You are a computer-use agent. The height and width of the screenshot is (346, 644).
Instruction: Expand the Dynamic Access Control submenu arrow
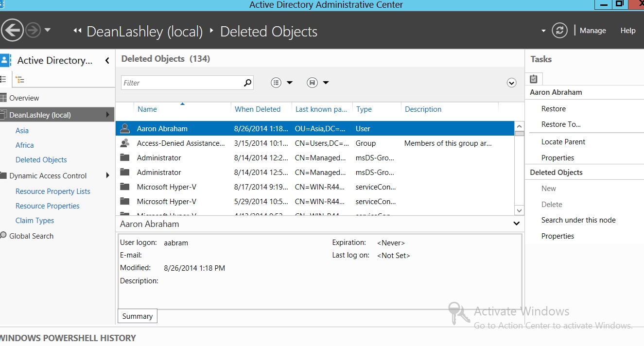point(107,176)
